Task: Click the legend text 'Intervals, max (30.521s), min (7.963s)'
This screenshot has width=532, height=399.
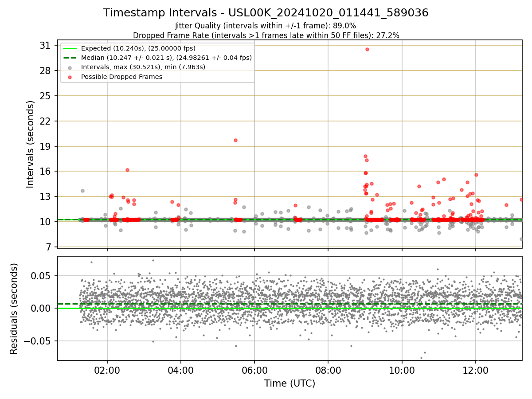Action: coord(143,67)
